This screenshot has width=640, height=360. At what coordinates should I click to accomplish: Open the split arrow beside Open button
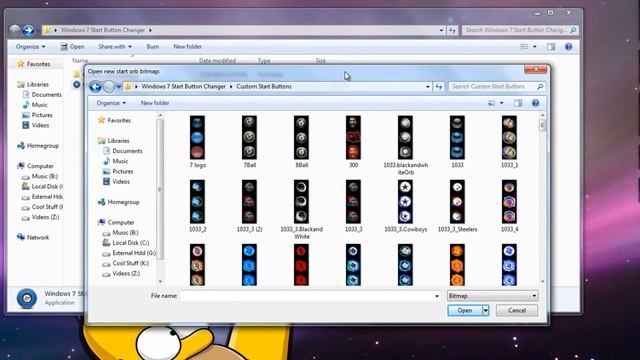(485, 311)
